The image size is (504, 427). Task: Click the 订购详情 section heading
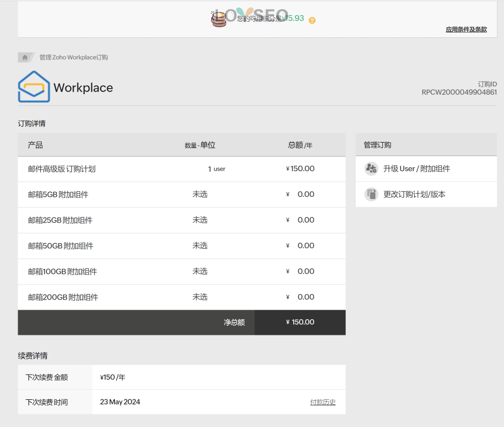[x=31, y=123]
